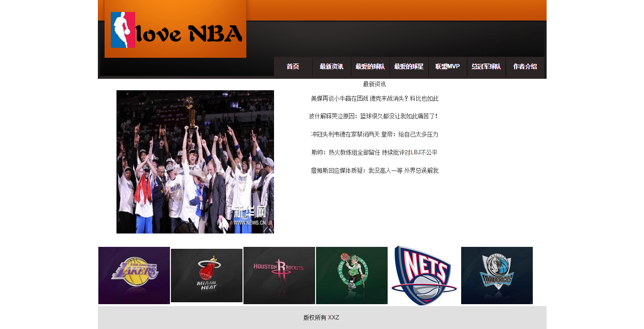Click the 詹姆斯回应媒体质疑 headline
The image size is (644, 329).
(374, 170)
